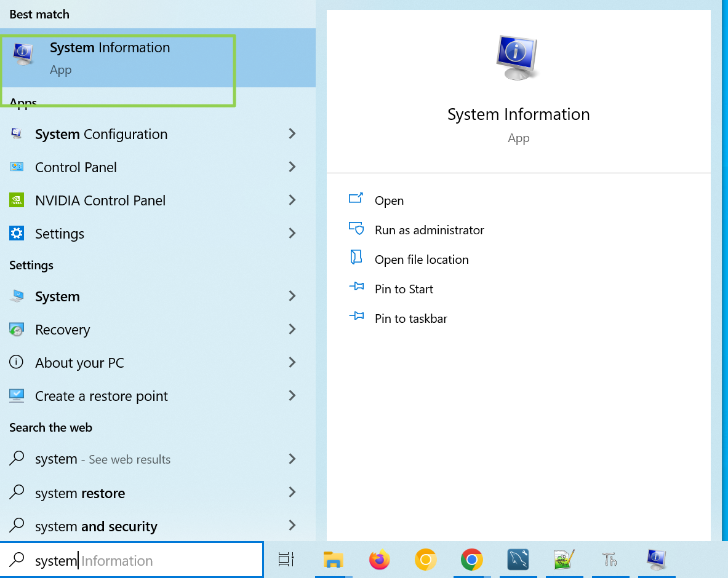Click the Task View taskbar icon
Viewport: 728px width, 578px height.
(x=286, y=560)
